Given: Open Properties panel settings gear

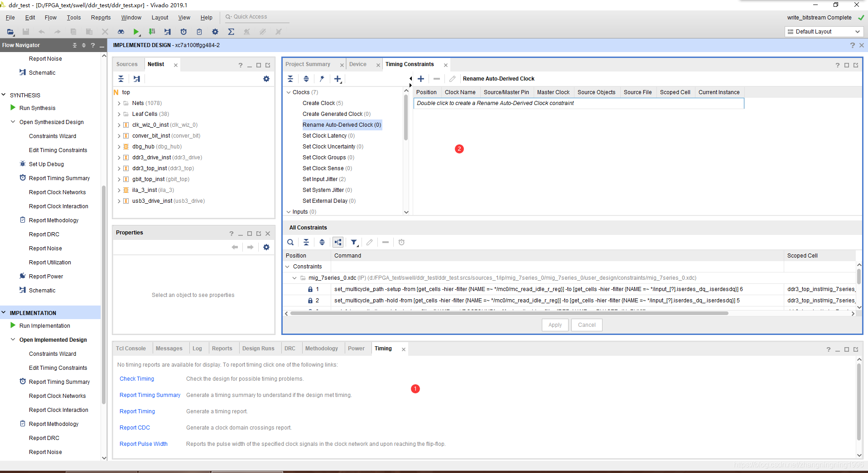Looking at the screenshot, I should (266, 247).
